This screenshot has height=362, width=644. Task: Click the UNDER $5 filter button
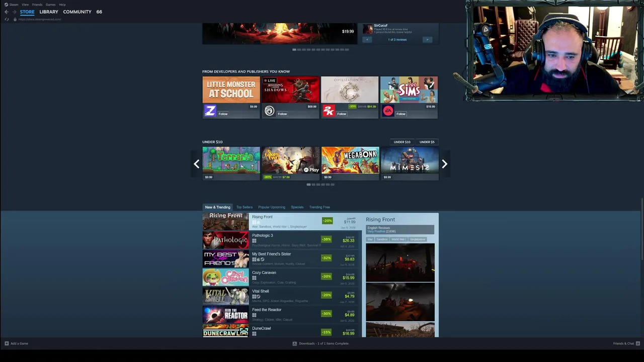point(427,142)
